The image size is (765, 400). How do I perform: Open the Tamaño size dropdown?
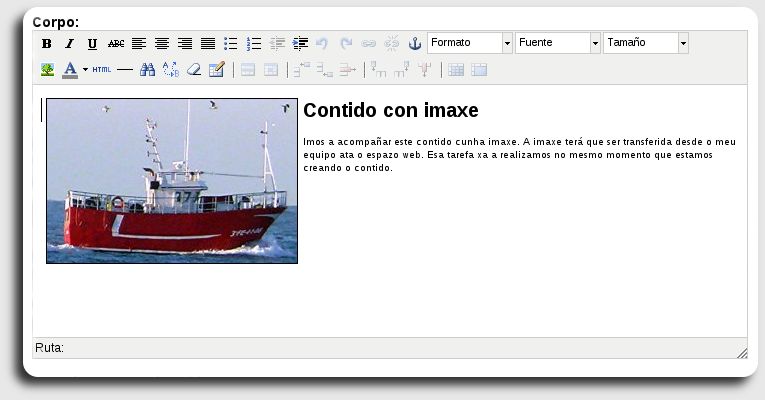[x=646, y=43]
